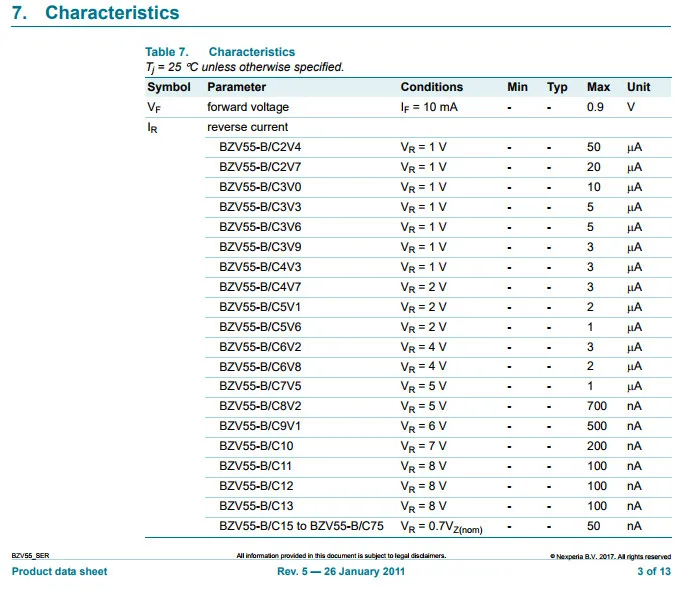685x589 pixels.
Task: Select the BZV55-B/C6V8 row label
Action: 260,367
